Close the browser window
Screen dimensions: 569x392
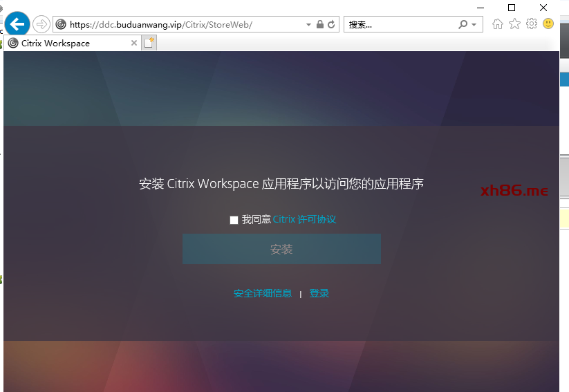click(x=543, y=8)
